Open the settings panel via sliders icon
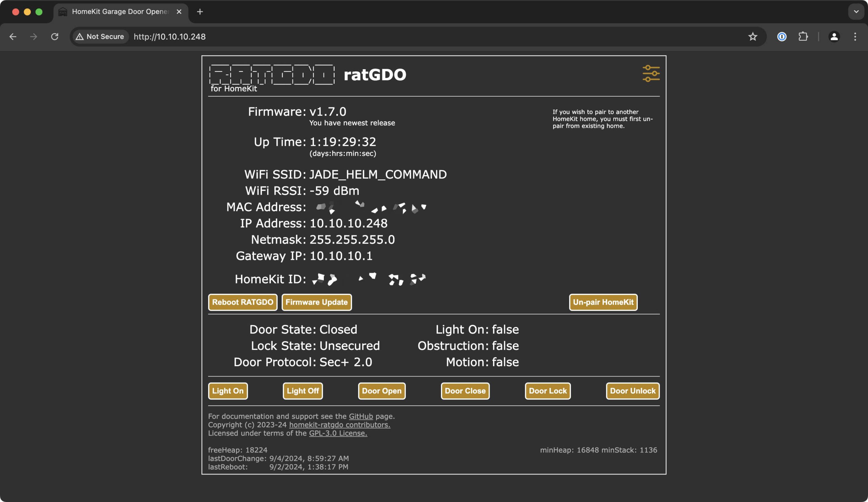 pyautogui.click(x=650, y=73)
